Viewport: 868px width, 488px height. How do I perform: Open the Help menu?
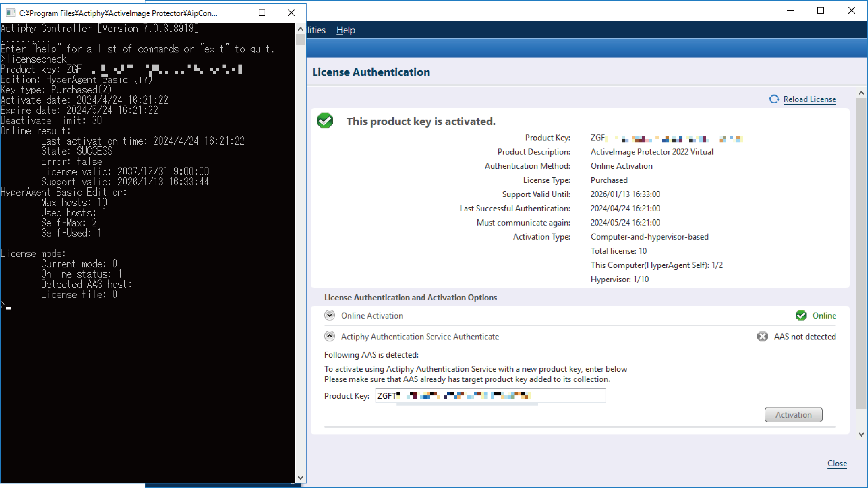(x=346, y=30)
